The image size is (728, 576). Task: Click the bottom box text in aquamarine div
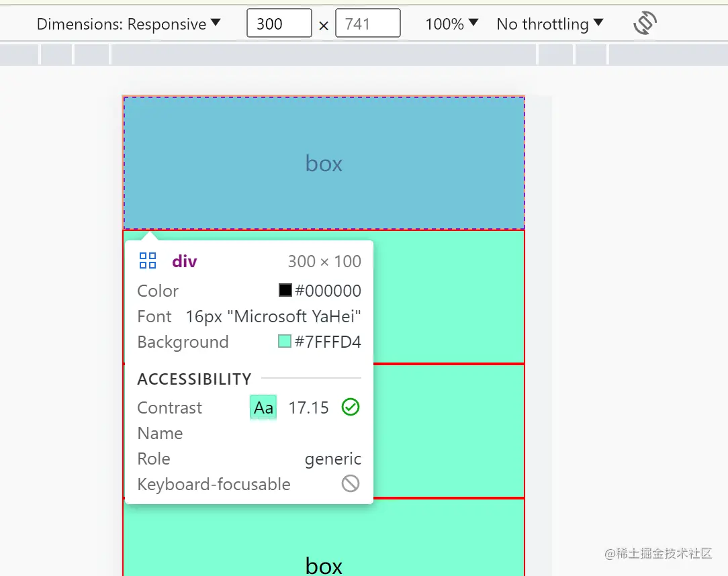[x=324, y=565]
